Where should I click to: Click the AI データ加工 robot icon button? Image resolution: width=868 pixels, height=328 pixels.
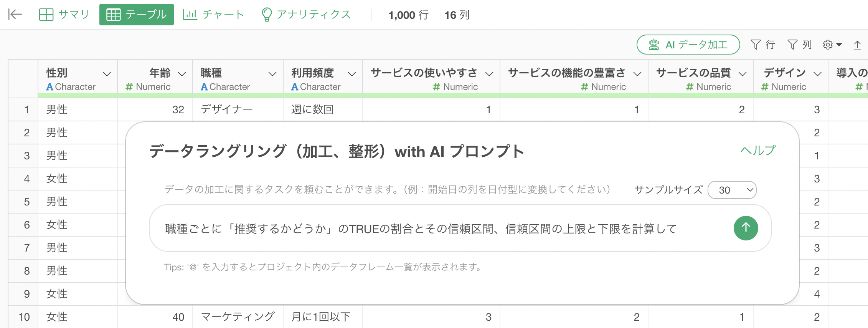(x=688, y=45)
